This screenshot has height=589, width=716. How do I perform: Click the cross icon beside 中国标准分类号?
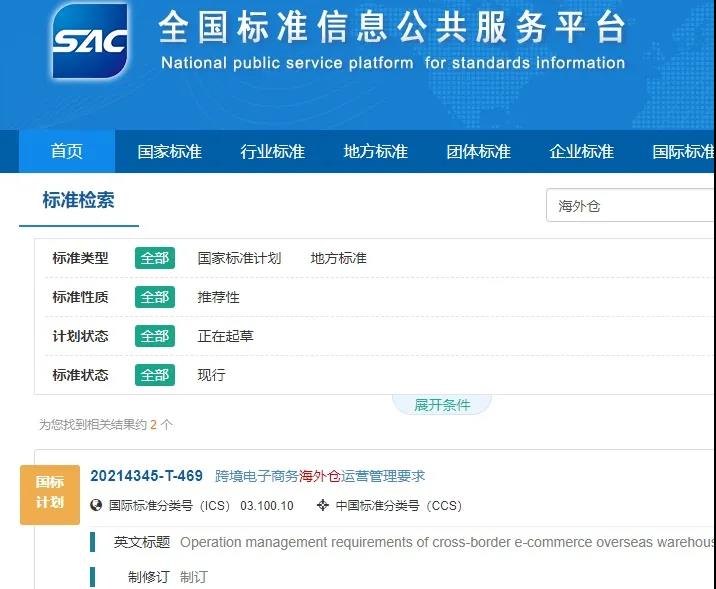click(323, 505)
